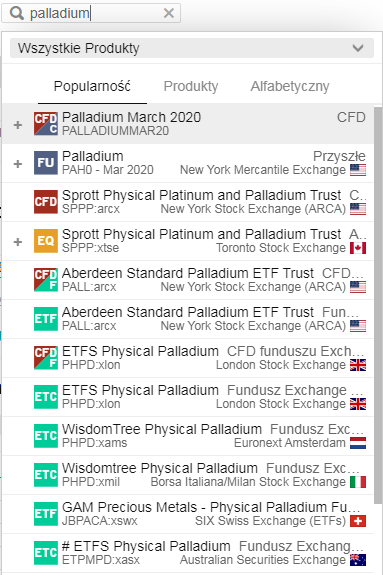
Task: Click the CFD icon for PHPD:xlon
Action: point(46,358)
